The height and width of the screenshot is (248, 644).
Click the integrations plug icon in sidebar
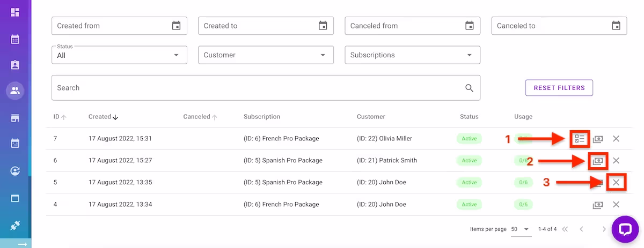tap(15, 226)
